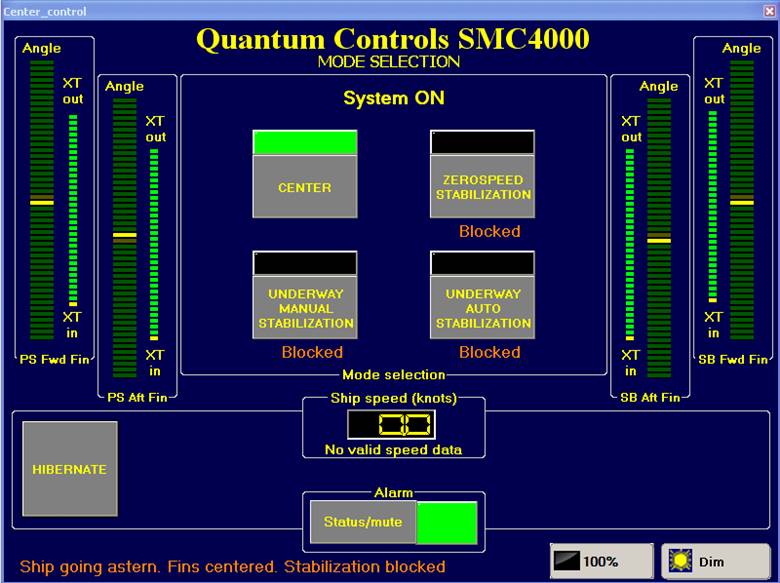780x583 pixels.
Task: Select the CENTER mode button
Action: 305,187
